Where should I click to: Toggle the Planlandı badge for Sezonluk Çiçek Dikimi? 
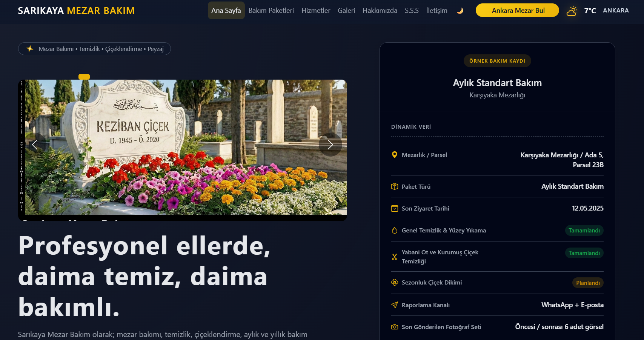click(x=587, y=282)
